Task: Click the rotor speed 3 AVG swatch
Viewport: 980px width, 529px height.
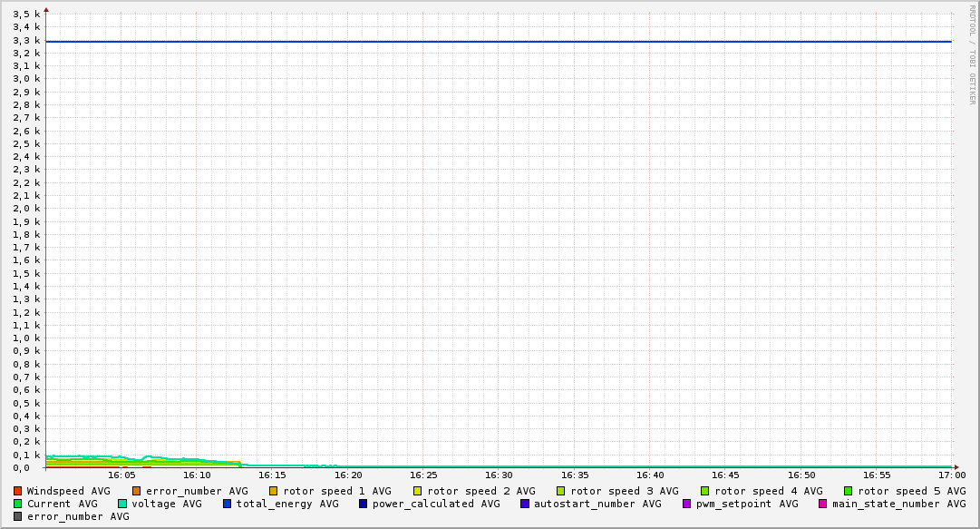Action: tap(561, 491)
